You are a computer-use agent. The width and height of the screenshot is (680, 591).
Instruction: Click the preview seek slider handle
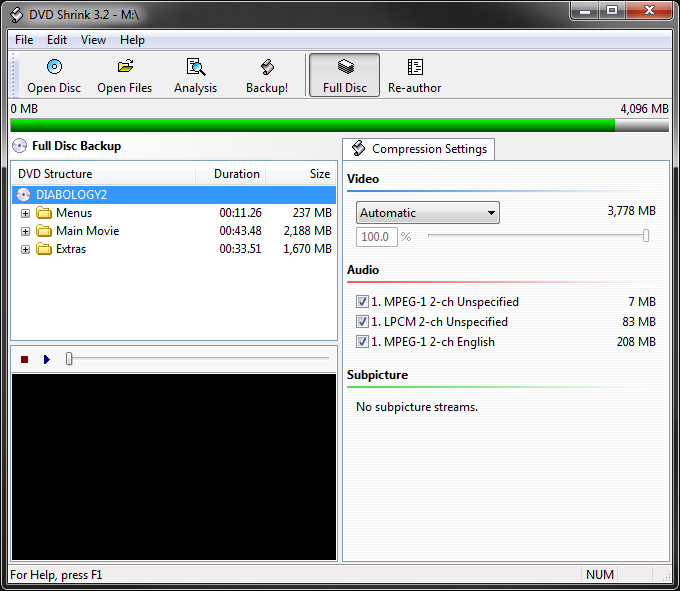tap(69, 359)
